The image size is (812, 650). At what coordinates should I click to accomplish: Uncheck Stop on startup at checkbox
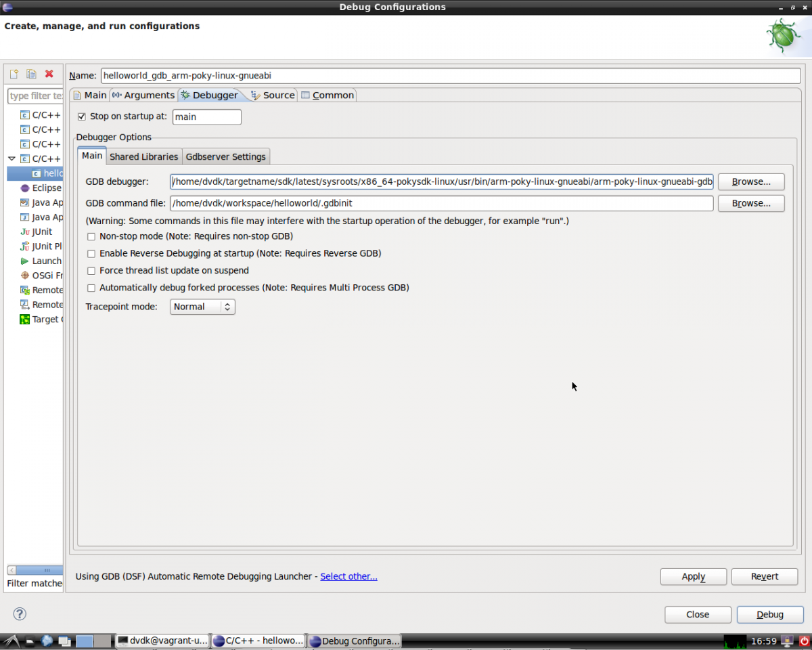[82, 116]
